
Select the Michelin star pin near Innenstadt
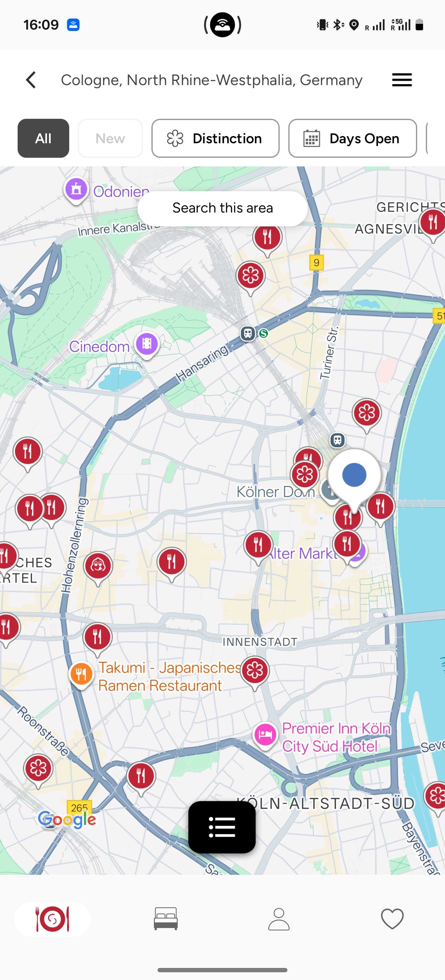coord(255,672)
